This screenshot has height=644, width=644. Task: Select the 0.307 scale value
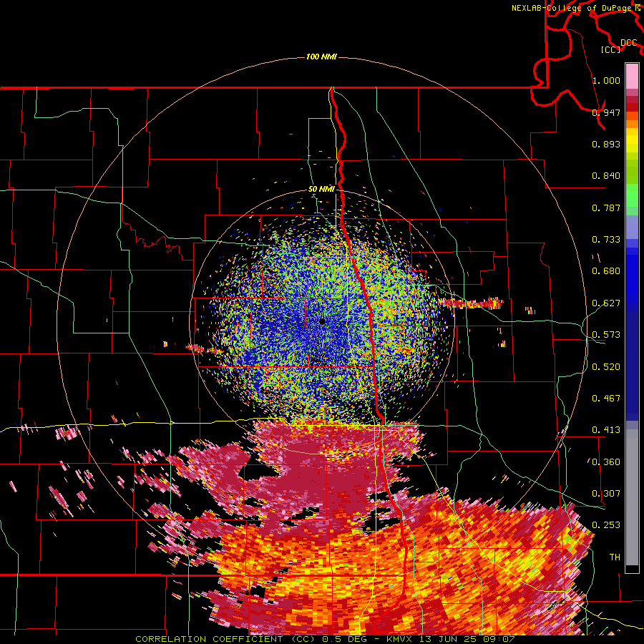click(x=606, y=494)
